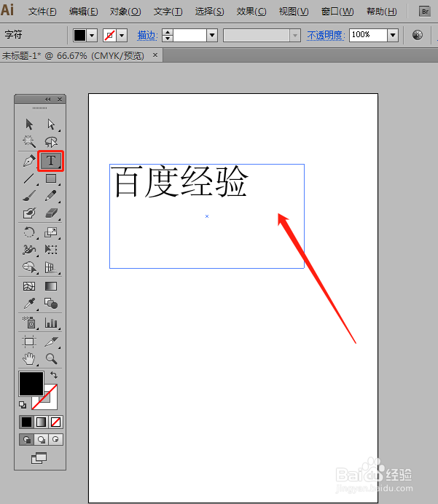Open the 视图(V) menu
The image size is (438, 504).
[294, 12]
